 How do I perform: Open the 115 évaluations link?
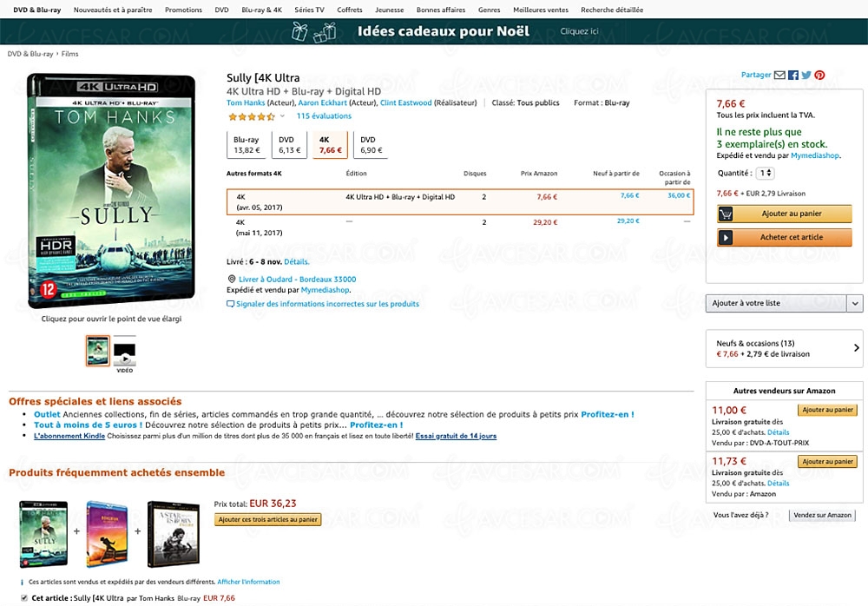[324, 116]
